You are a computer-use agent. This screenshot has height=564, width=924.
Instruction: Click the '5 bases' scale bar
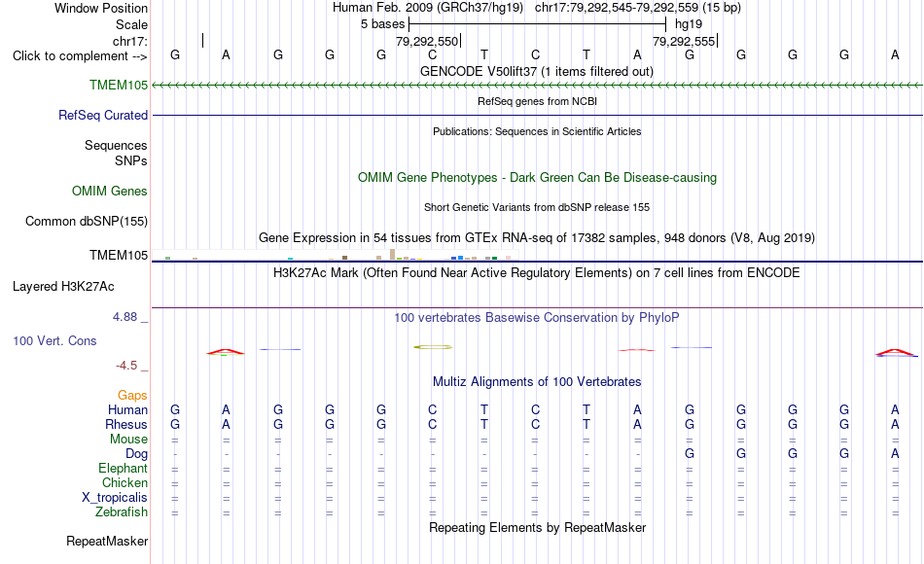[x=537, y=24]
